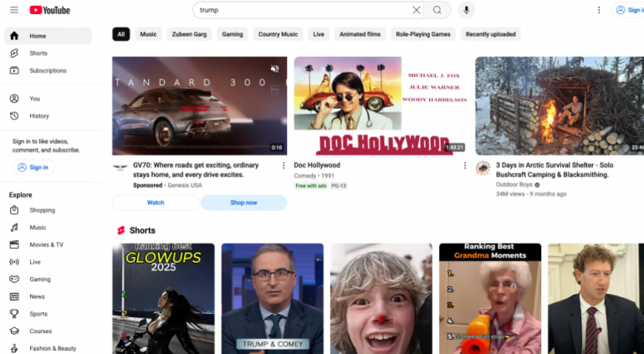644x354 pixels.
Task: Click the YouTube logo
Action: (x=49, y=10)
